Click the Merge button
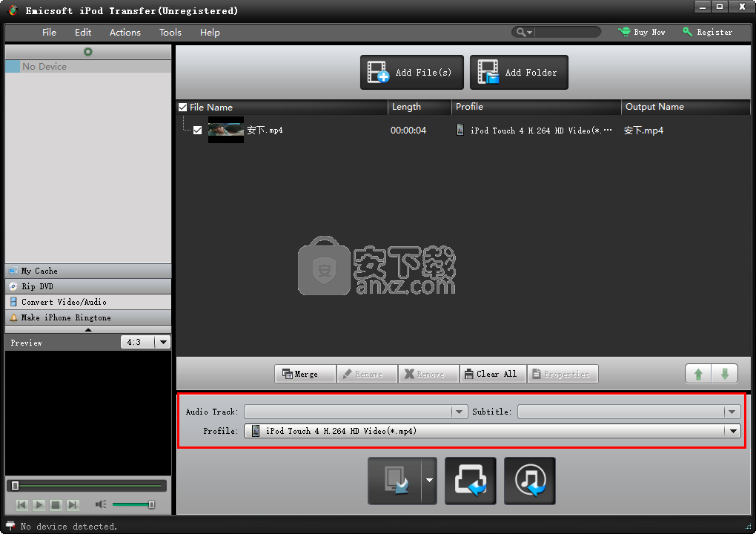Screen dimensions: 756x534 (x=305, y=374)
